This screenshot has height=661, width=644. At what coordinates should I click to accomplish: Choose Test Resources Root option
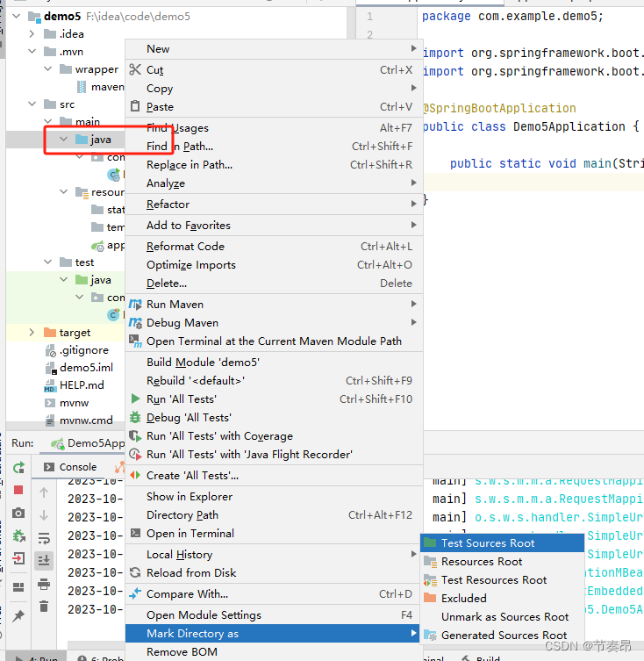pos(503,580)
